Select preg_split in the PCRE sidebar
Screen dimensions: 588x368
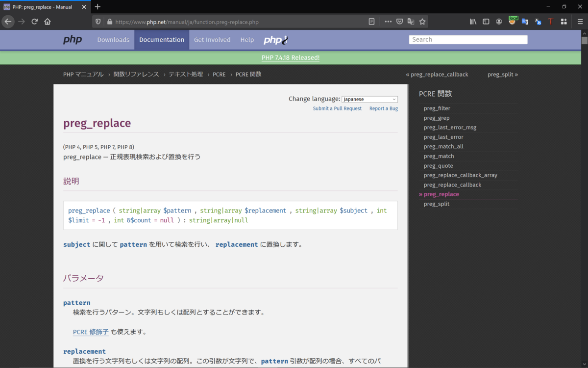(x=436, y=204)
